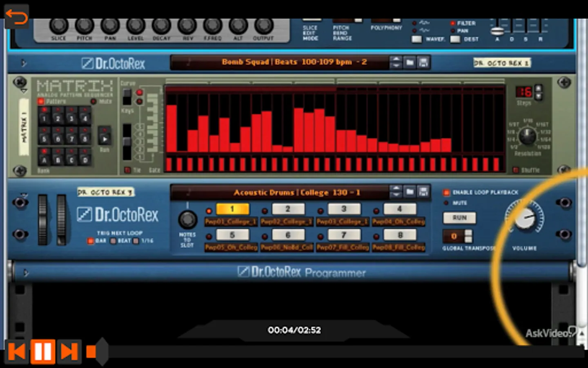The height and width of the screenshot is (368, 588).
Task: Select Matrix pattern button 2
Action: (58, 116)
